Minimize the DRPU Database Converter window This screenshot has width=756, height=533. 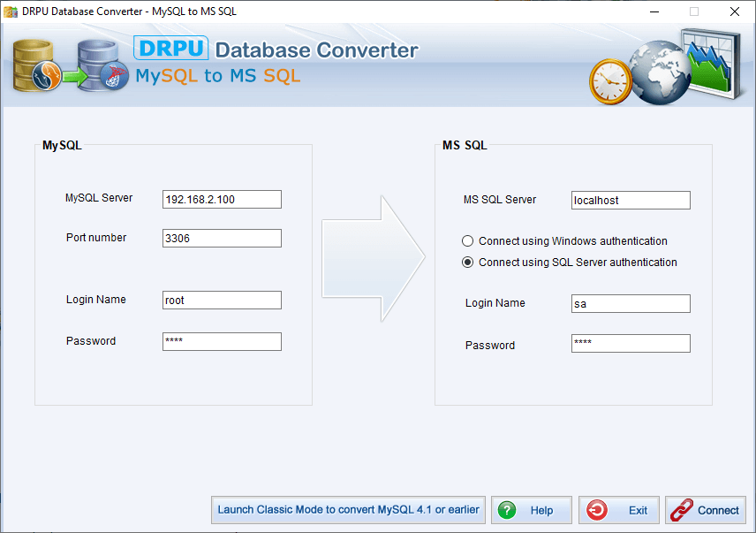[654, 11]
